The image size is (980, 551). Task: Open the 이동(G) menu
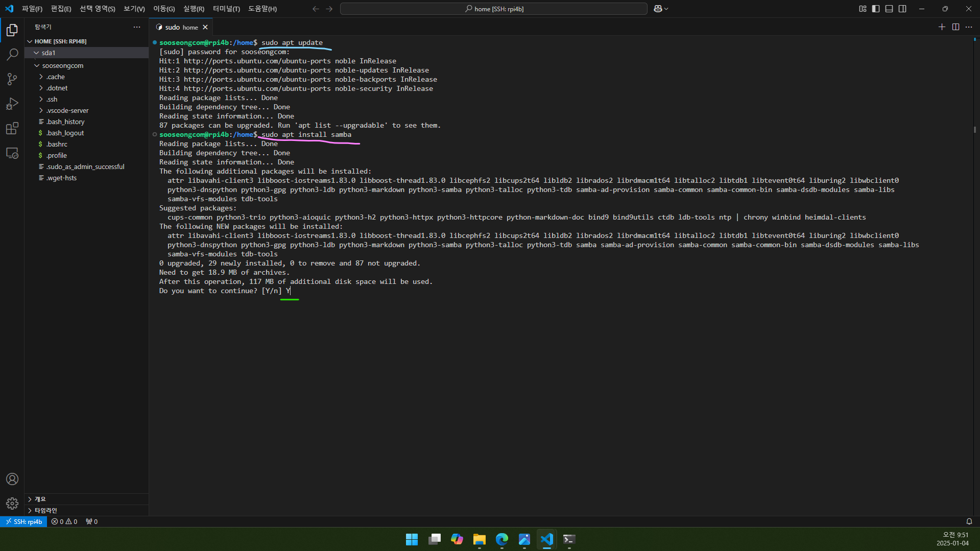[164, 9]
